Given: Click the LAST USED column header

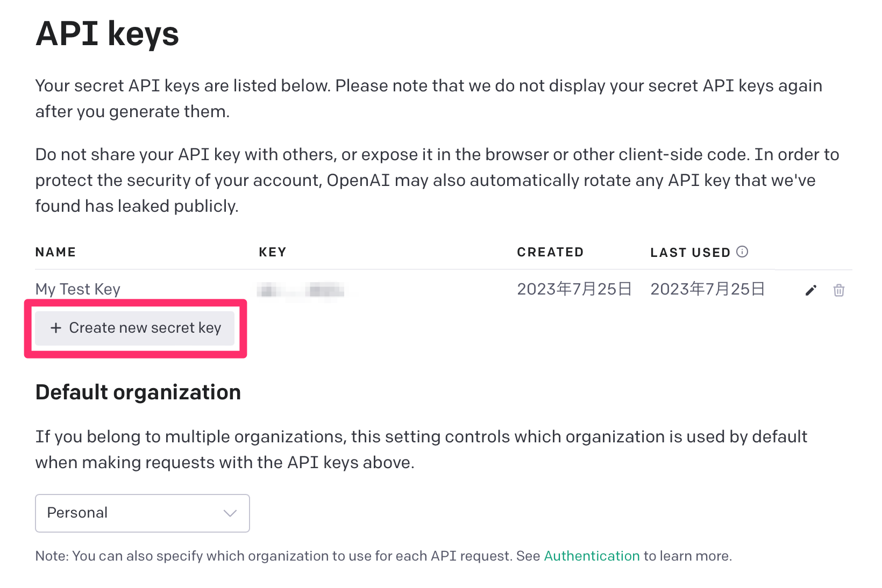Looking at the screenshot, I should (690, 253).
